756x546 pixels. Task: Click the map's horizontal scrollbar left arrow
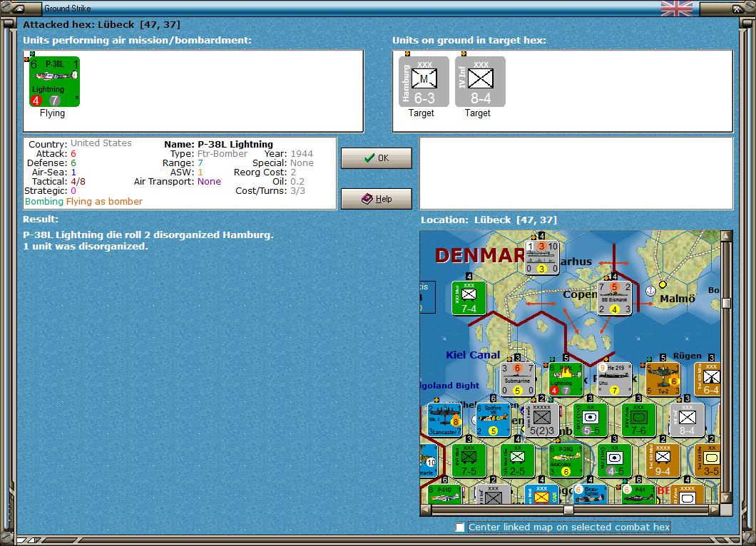click(x=426, y=510)
